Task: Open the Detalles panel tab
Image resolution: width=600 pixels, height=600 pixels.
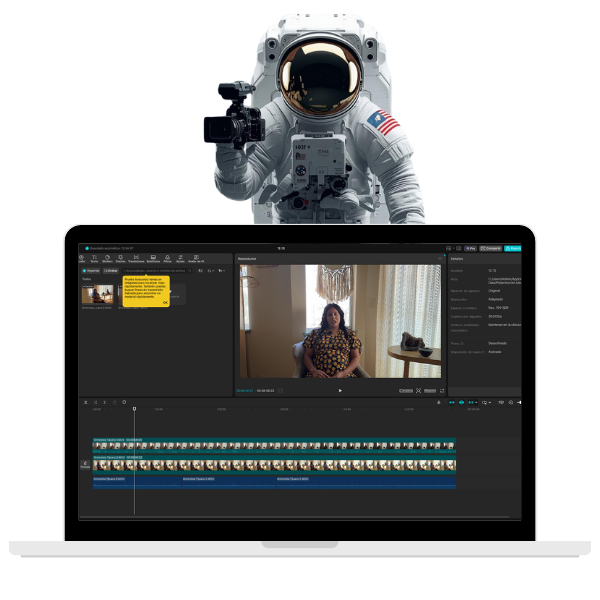Action: point(457,259)
